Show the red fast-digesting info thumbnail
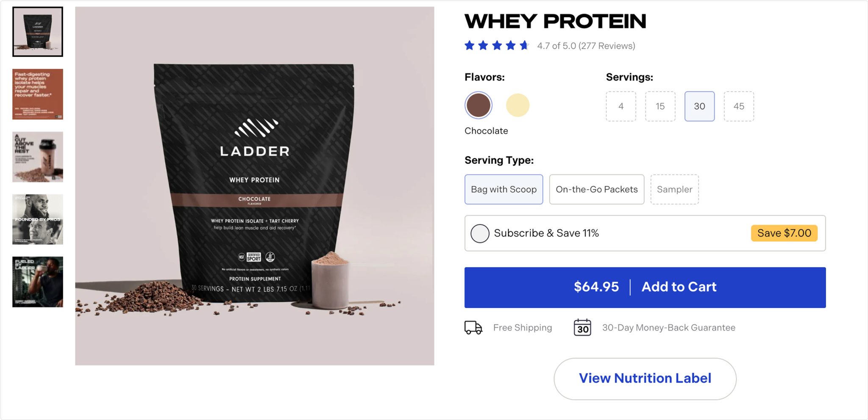 [x=38, y=94]
